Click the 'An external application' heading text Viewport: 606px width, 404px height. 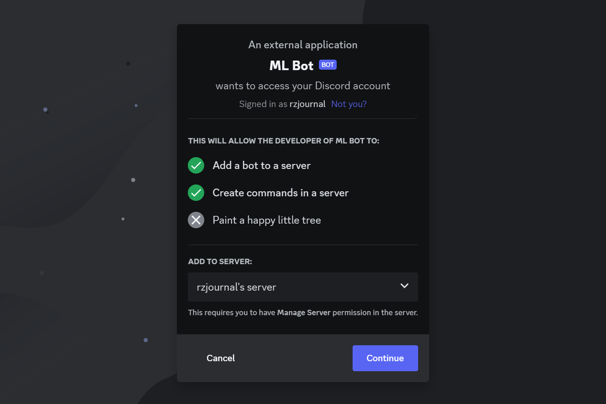pos(303,45)
